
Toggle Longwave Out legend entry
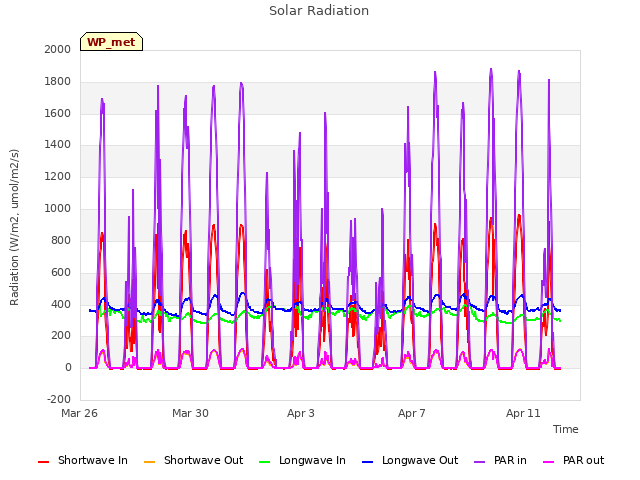[410, 460]
